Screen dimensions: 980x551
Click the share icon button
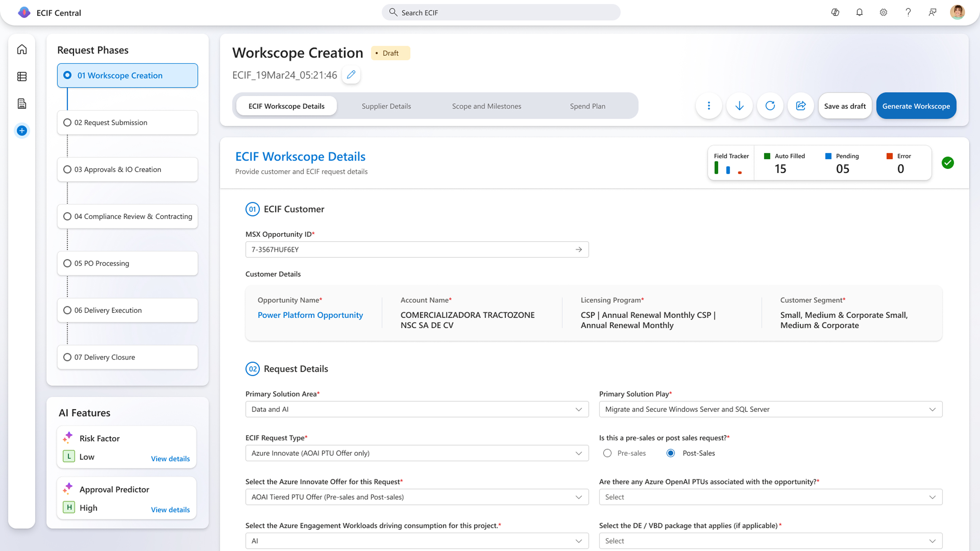tap(800, 106)
